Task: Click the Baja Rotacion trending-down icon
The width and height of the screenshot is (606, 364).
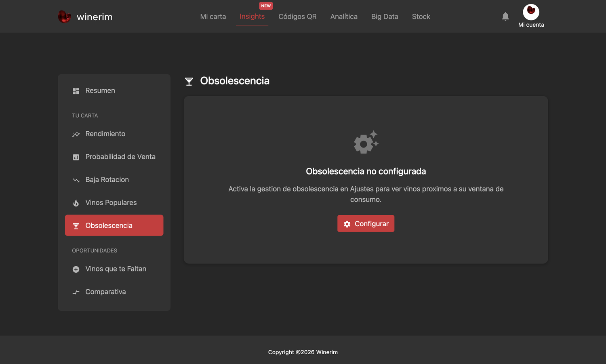Action: point(76,180)
